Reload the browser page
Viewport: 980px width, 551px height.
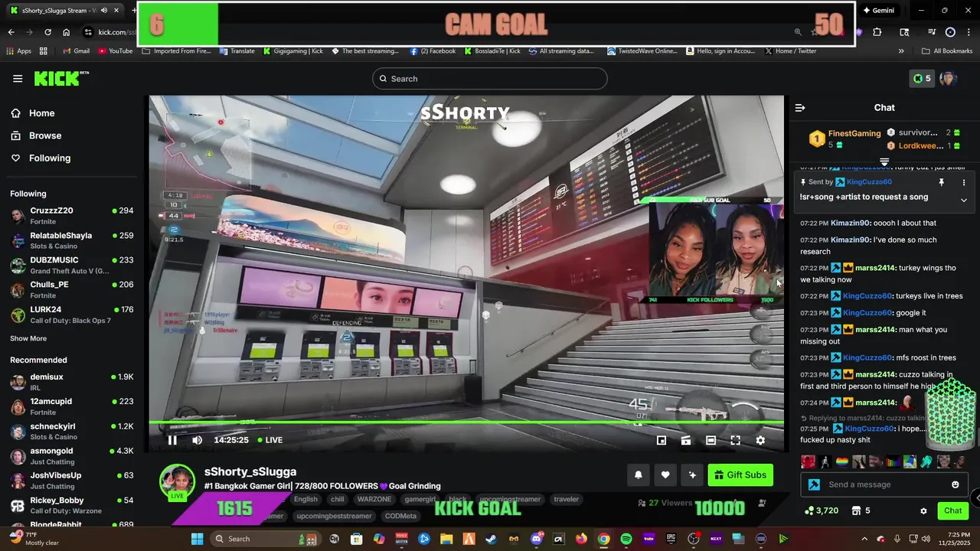coord(47,32)
